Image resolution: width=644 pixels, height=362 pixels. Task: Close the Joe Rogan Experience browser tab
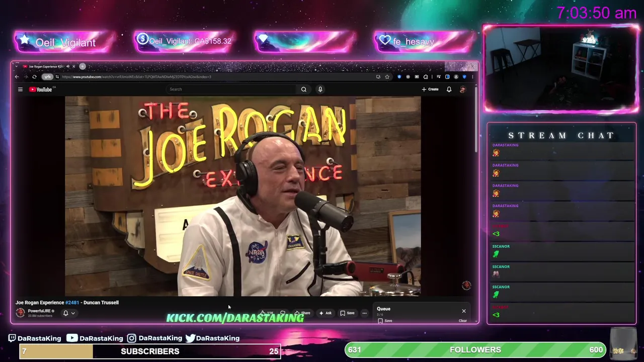[73, 66]
